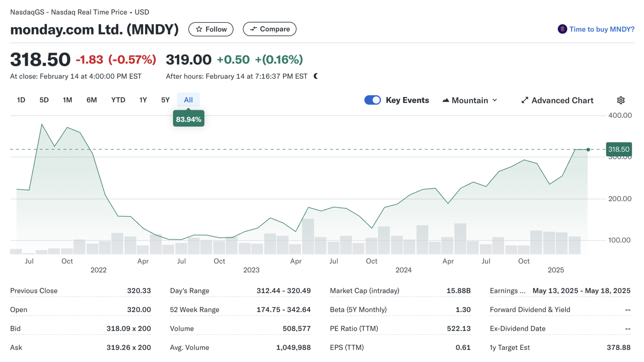Image resolution: width=644 pixels, height=362 pixels.
Task: Click the Advanced Chart link
Action: tap(562, 100)
